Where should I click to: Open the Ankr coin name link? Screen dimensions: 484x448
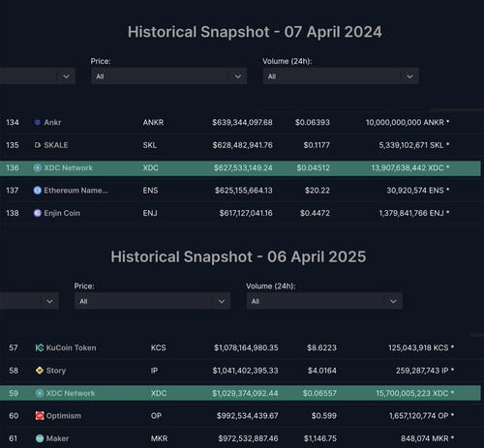point(52,122)
